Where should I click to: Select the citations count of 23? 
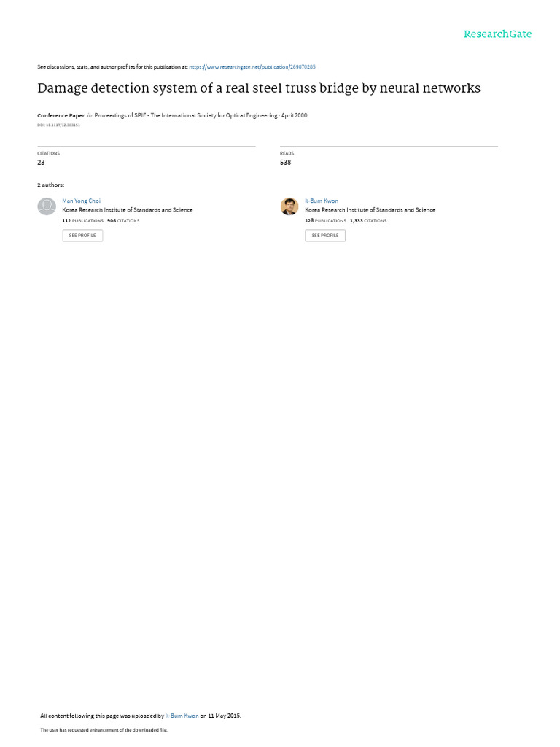tap(41, 163)
